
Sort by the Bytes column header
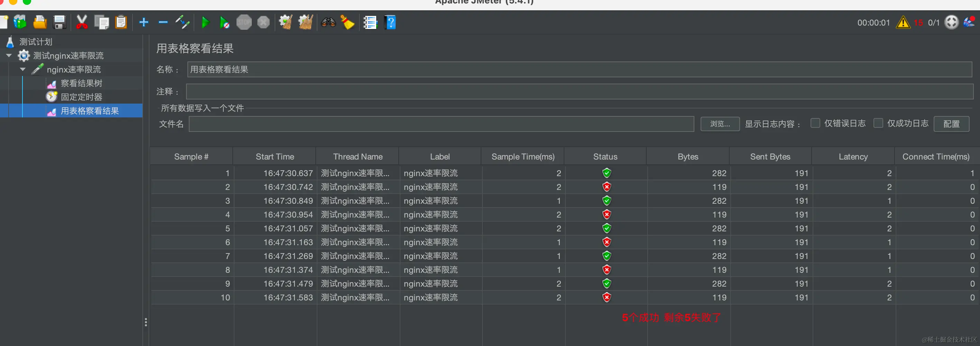pos(688,156)
